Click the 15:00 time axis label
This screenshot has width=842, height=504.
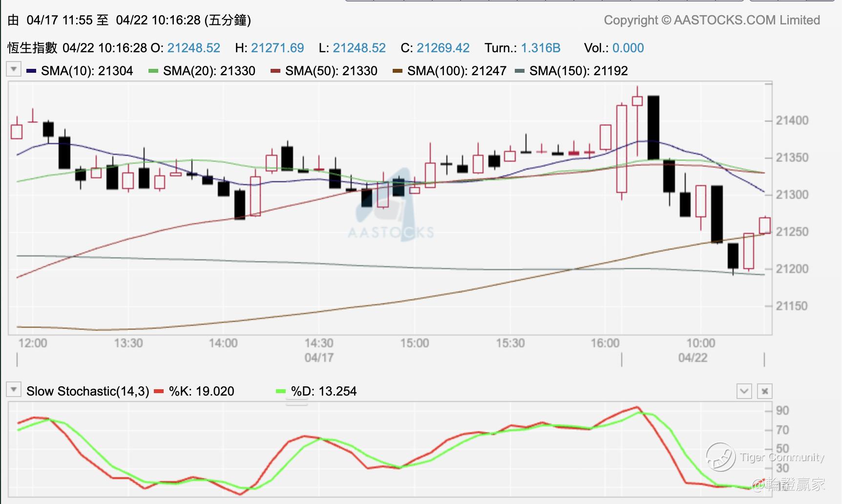click(415, 343)
